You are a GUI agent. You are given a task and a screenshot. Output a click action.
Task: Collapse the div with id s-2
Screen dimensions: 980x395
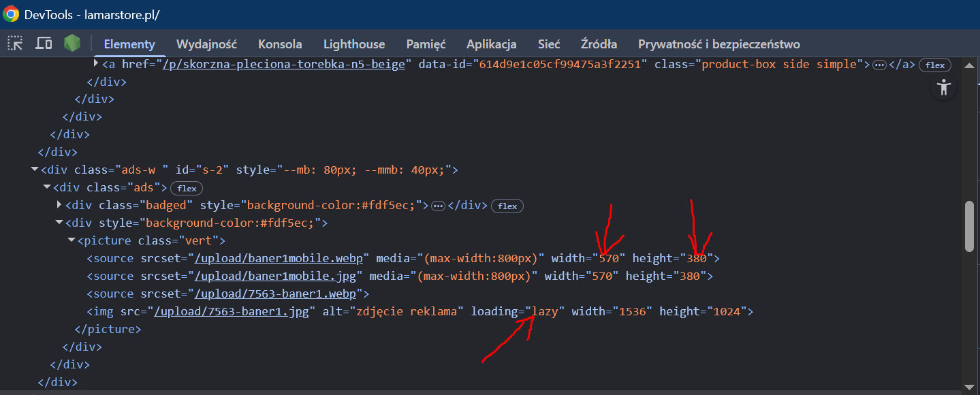point(34,169)
